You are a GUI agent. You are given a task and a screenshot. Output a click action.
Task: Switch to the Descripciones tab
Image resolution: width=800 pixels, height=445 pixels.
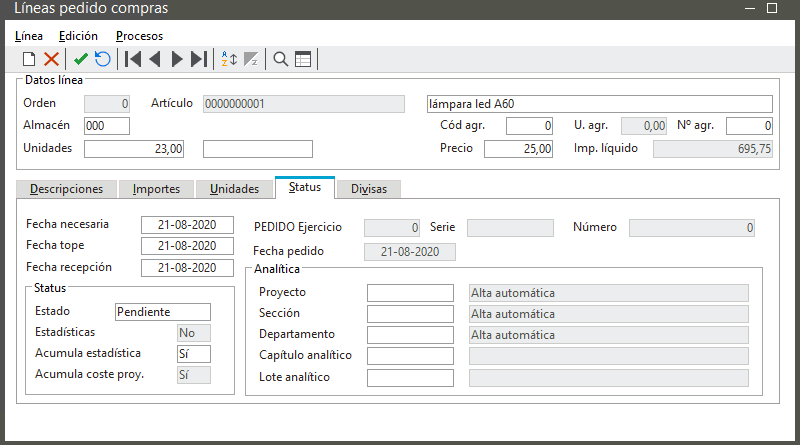pyautogui.click(x=66, y=189)
